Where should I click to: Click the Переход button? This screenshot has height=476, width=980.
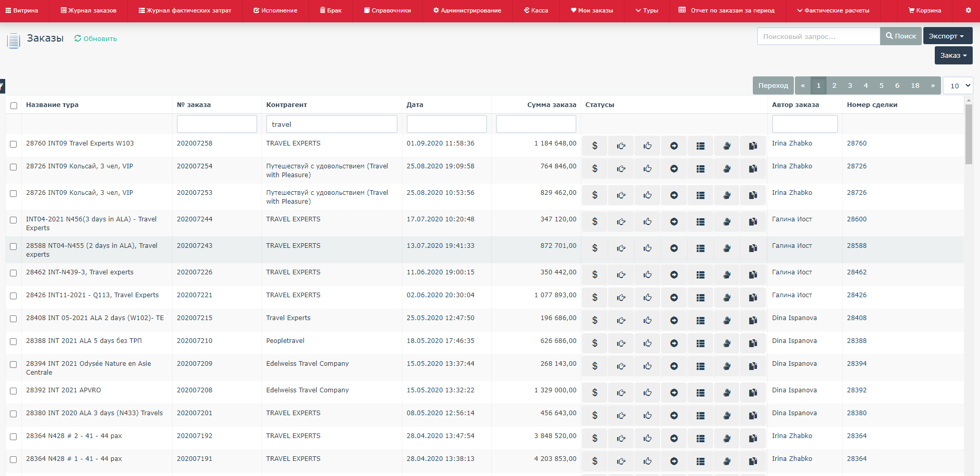pyautogui.click(x=773, y=86)
